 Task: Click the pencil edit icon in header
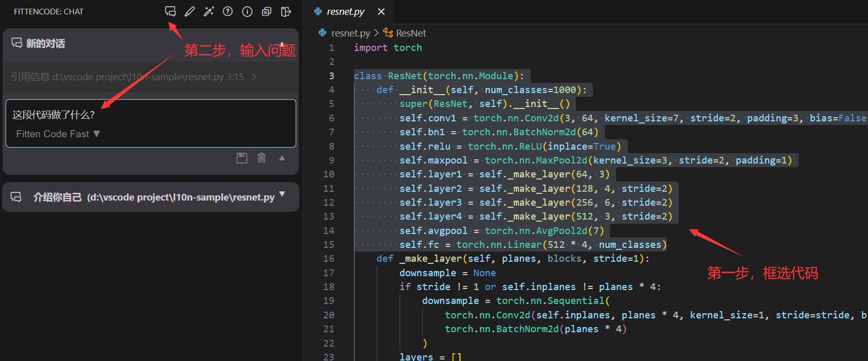(190, 11)
